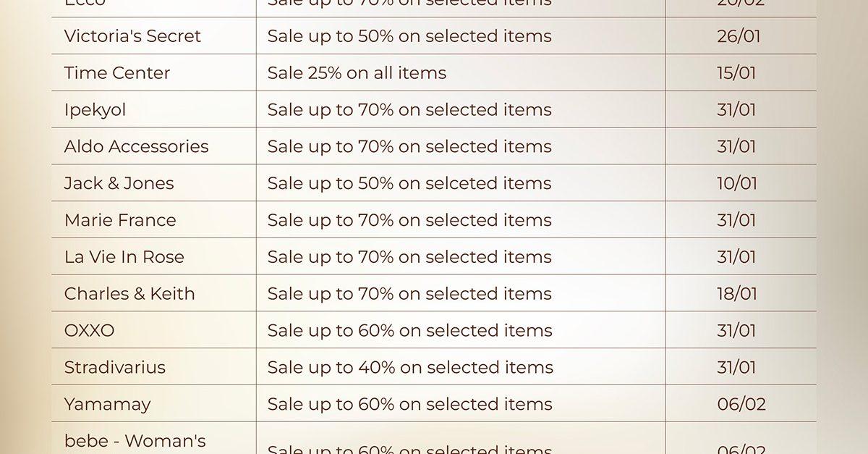Click the La Vie In Rose name

click(124, 257)
